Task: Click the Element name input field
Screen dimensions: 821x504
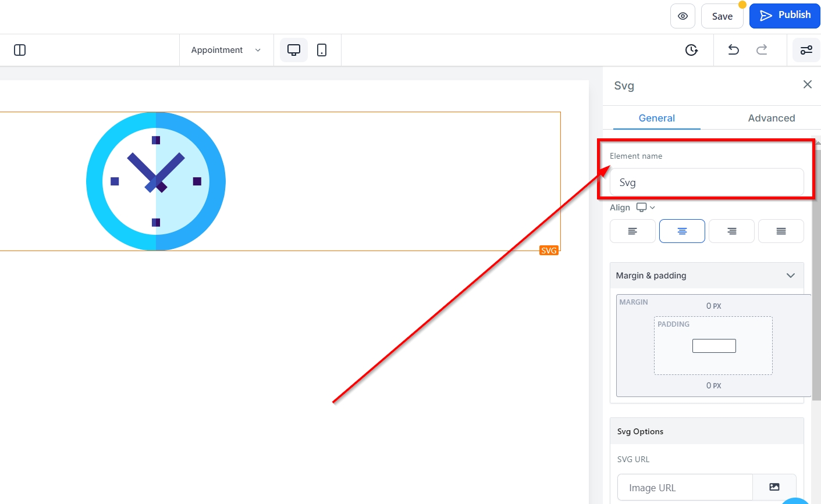Action: point(706,183)
